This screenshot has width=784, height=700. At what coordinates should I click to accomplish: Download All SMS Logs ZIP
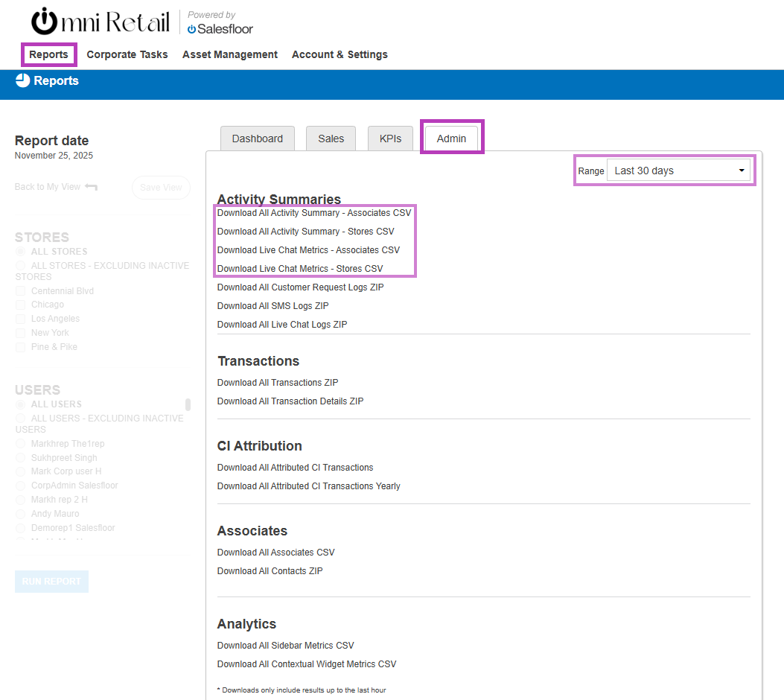pos(273,306)
